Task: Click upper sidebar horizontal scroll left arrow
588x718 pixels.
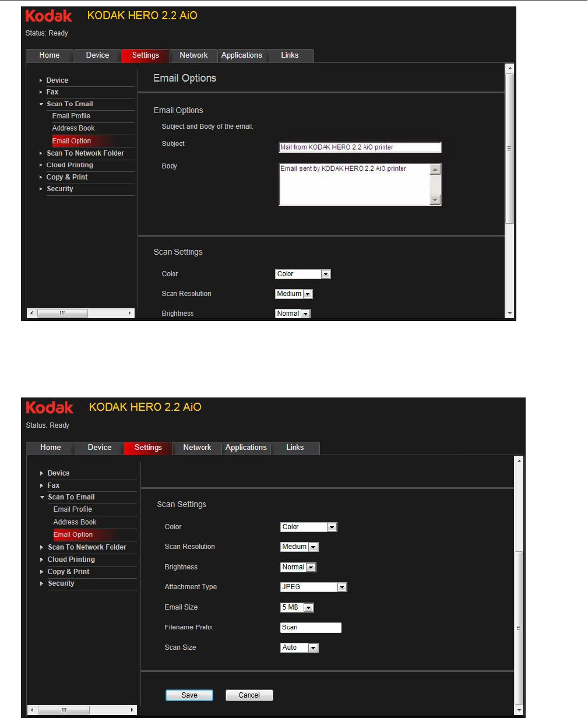Action: [31, 313]
